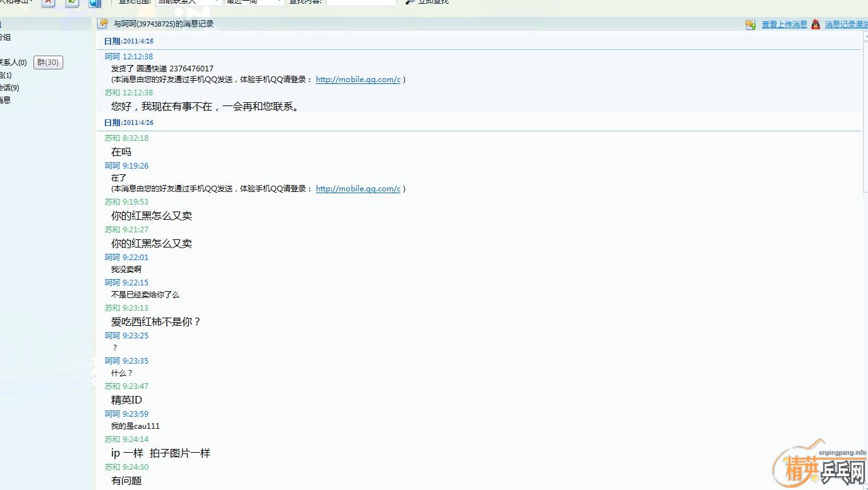
Task: Click the green refresh icon in toolbar
Action: (72, 3)
